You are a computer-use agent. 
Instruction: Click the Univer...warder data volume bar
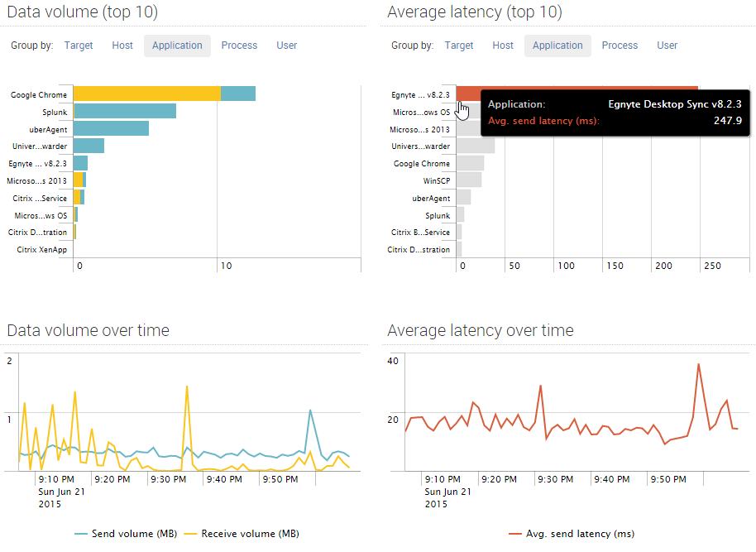tap(89, 146)
